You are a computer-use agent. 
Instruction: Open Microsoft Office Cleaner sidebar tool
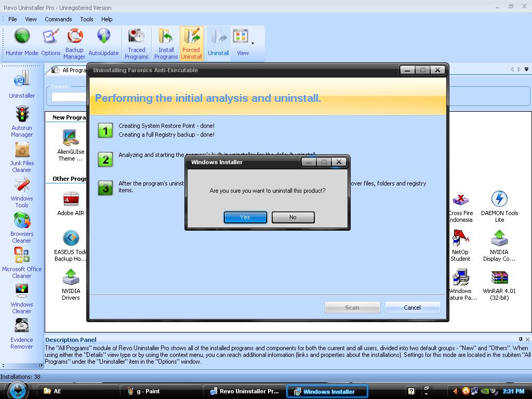22,263
